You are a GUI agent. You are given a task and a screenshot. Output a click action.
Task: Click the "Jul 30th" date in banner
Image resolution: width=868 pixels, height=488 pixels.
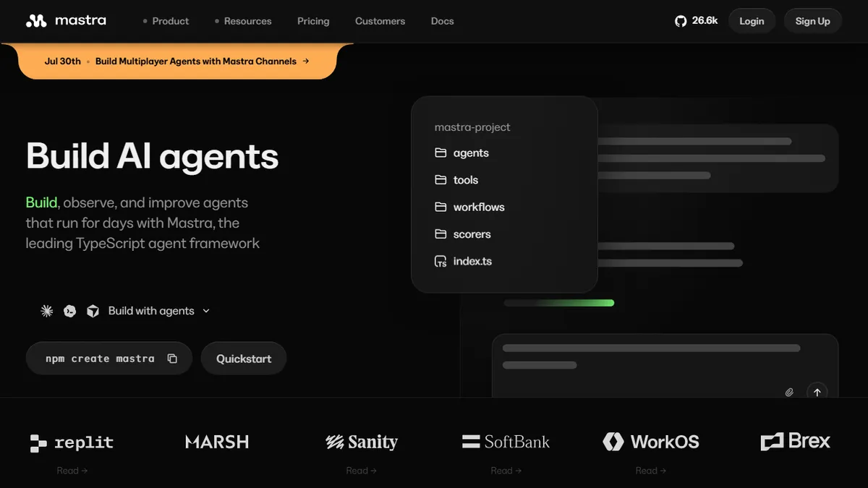pos(63,61)
